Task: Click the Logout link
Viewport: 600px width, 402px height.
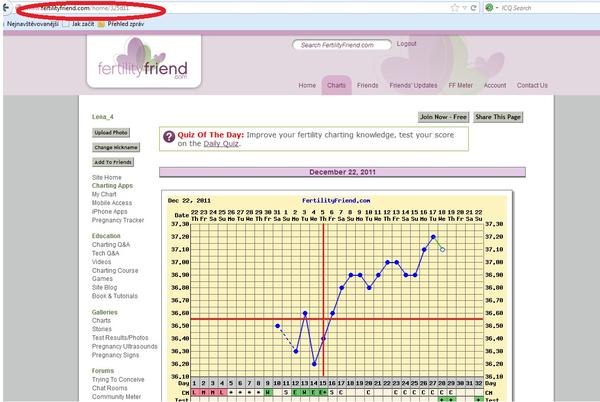Action: point(406,44)
